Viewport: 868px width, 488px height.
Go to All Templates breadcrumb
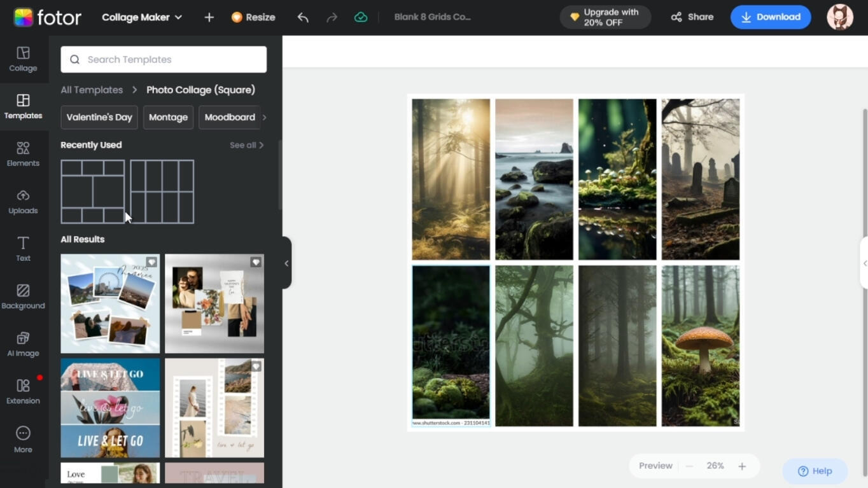point(92,90)
